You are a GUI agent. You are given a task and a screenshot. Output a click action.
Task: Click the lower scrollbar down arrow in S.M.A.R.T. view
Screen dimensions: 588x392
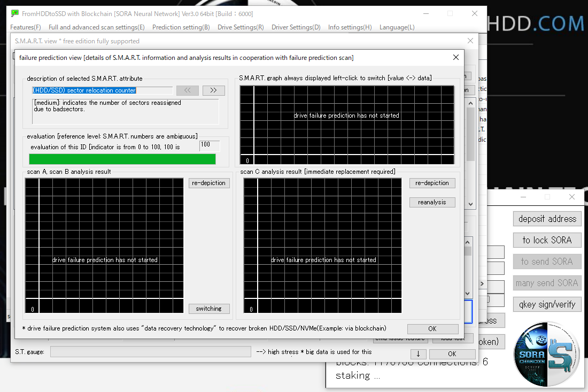[x=468, y=294]
